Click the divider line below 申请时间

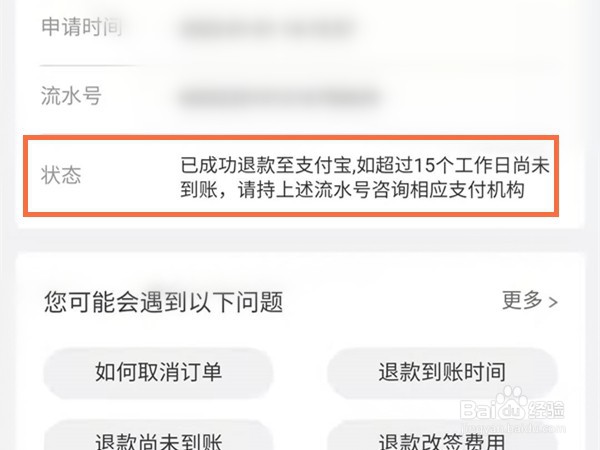[x=88, y=66]
